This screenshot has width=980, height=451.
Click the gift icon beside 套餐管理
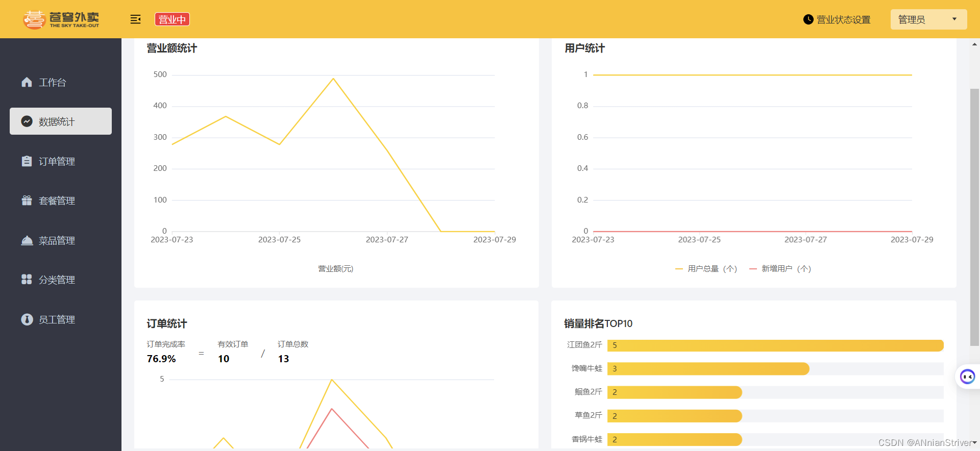click(x=27, y=201)
